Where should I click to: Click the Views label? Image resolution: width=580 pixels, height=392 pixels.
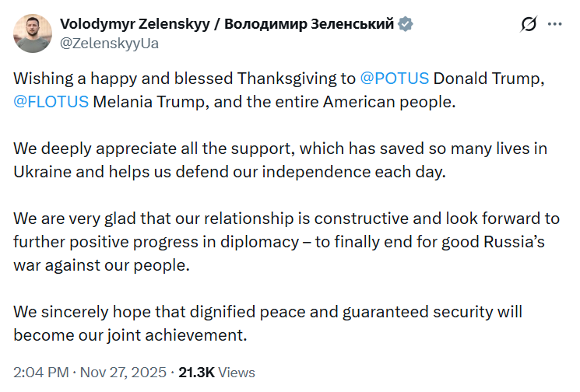[236, 373]
